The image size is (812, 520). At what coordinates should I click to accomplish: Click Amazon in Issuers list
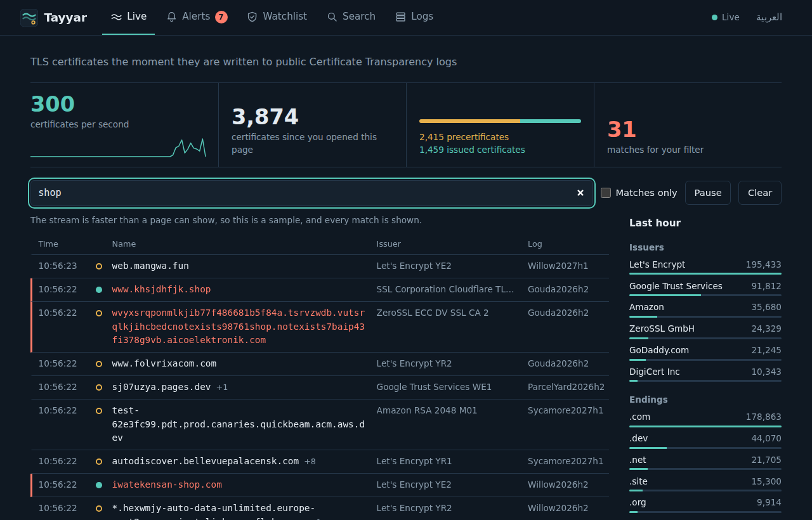[646, 308]
